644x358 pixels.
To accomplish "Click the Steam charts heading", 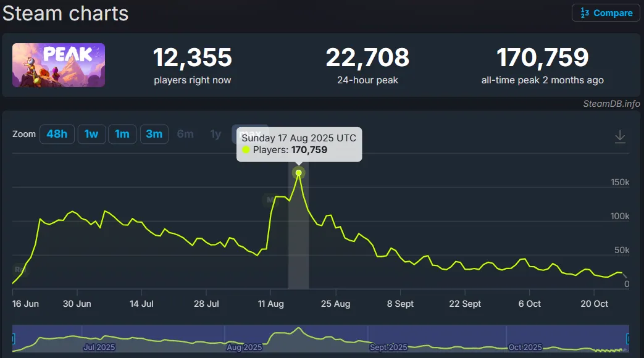I will (x=65, y=13).
